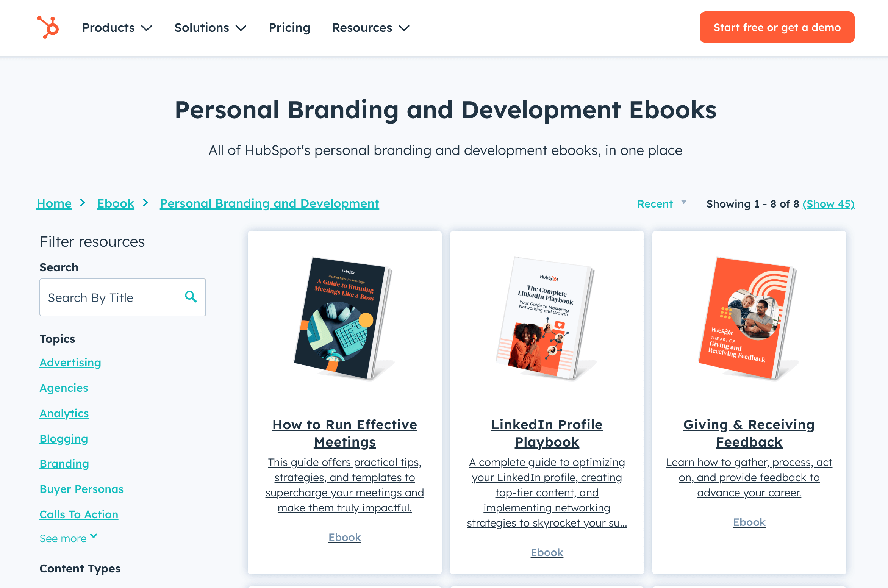
Task: Open the Giving and Receiving Feedback cover
Action: pos(749,319)
